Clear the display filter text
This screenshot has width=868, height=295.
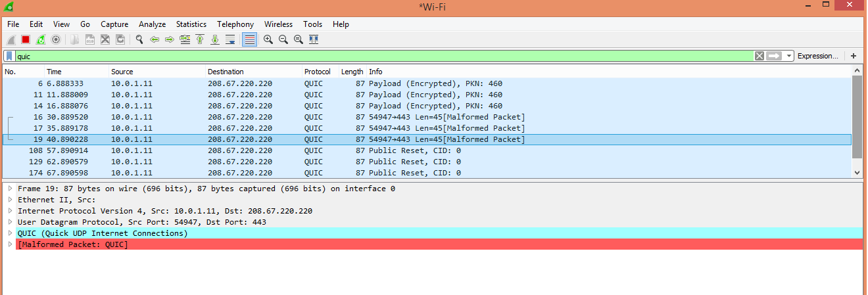tap(759, 57)
